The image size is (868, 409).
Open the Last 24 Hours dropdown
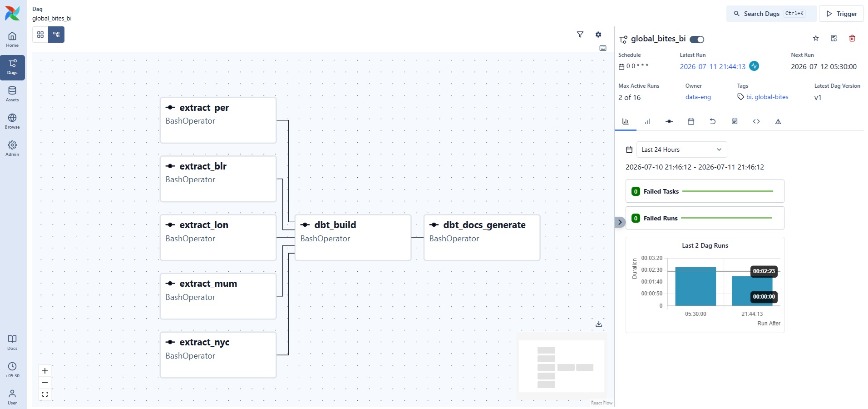pos(681,150)
